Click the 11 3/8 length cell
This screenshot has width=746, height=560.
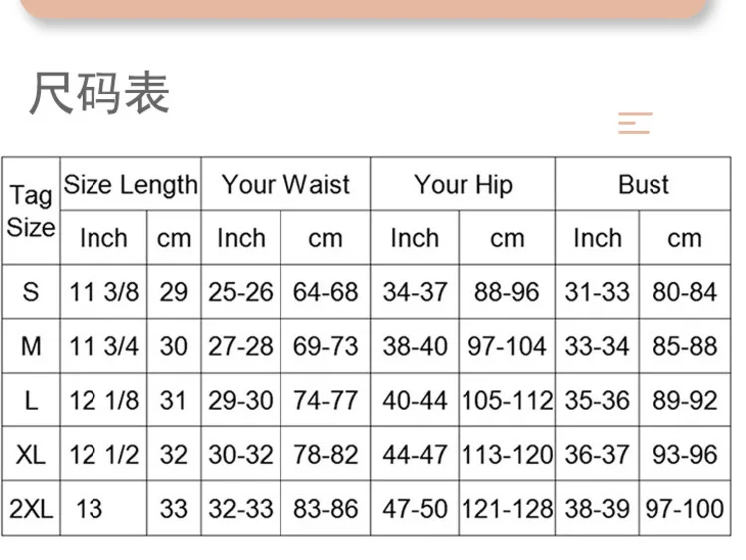[103, 291]
